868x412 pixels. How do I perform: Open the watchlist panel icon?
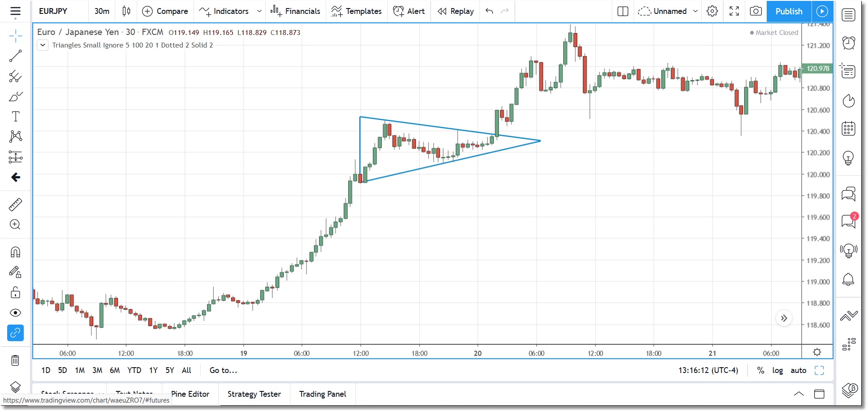(x=848, y=15)
